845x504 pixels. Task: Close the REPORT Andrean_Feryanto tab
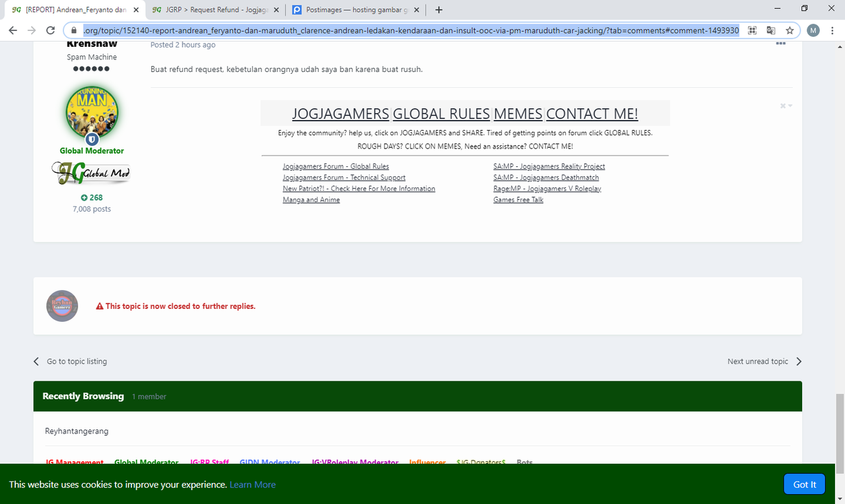pyautogui.click(x=135, y=10)
